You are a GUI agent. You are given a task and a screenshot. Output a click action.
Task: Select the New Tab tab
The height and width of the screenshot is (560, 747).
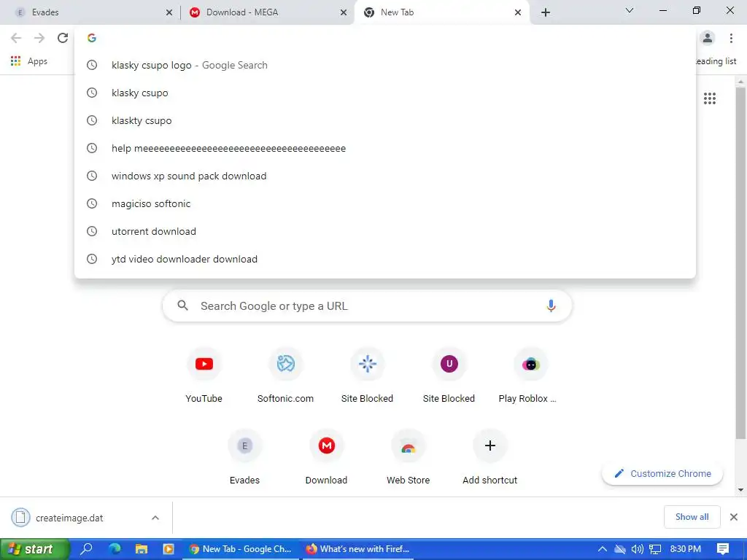pyautogui.click(x=441, y=12)
